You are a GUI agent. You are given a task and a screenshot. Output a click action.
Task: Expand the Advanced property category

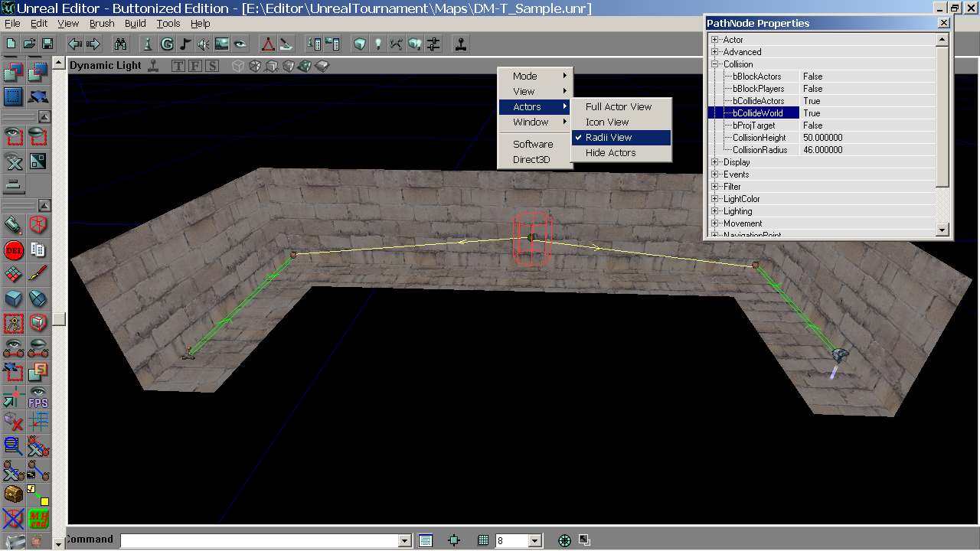click(715, 52)
